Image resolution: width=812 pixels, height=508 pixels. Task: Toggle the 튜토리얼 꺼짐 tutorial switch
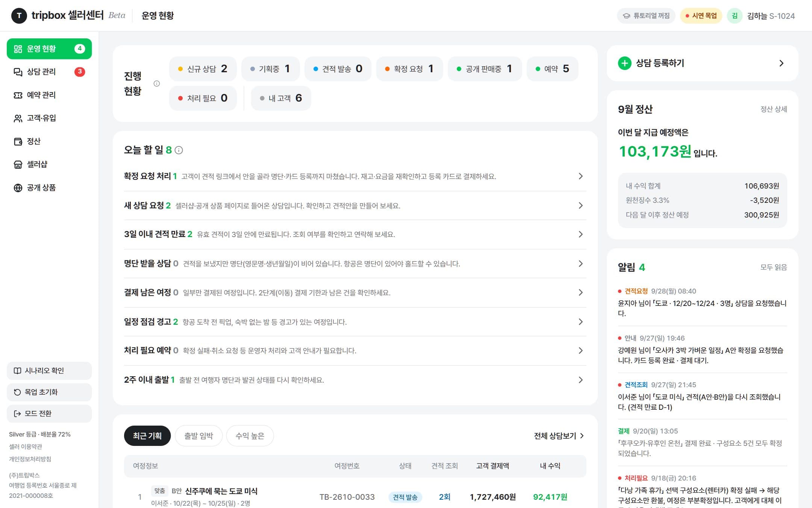[646, 16]
